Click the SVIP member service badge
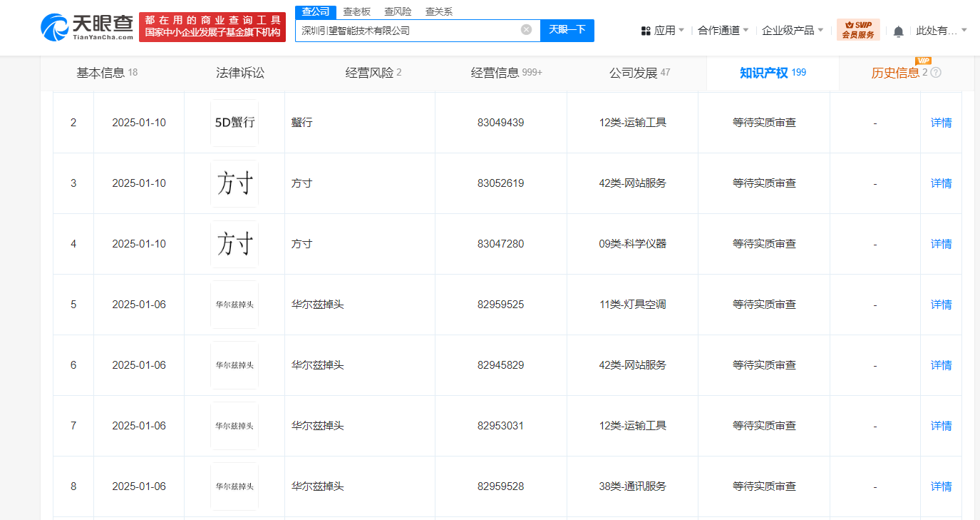Viewport: 980px width, 520px height. (858, 30)
